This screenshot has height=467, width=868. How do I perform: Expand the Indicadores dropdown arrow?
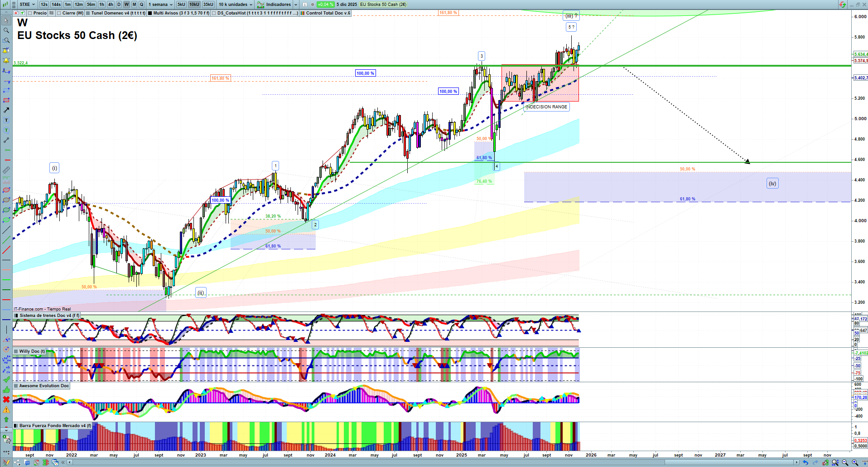296,5
